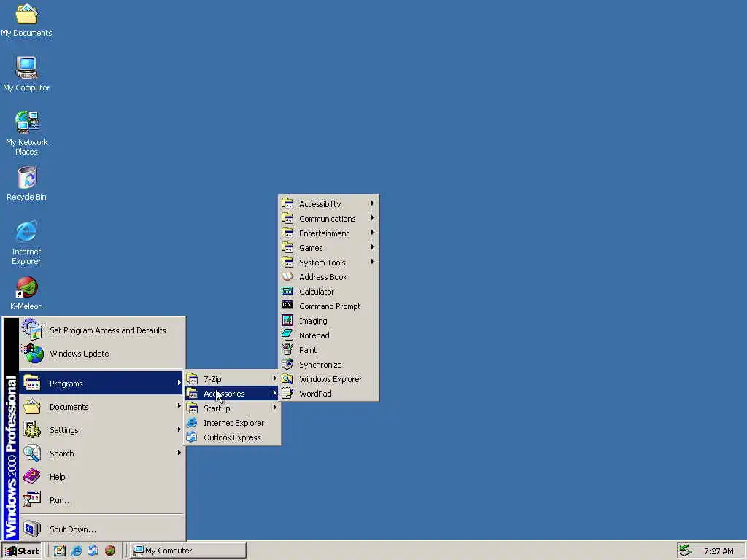Click the Command Prompt icon
The image size is (747, 560).
click(x=287, y=306)
